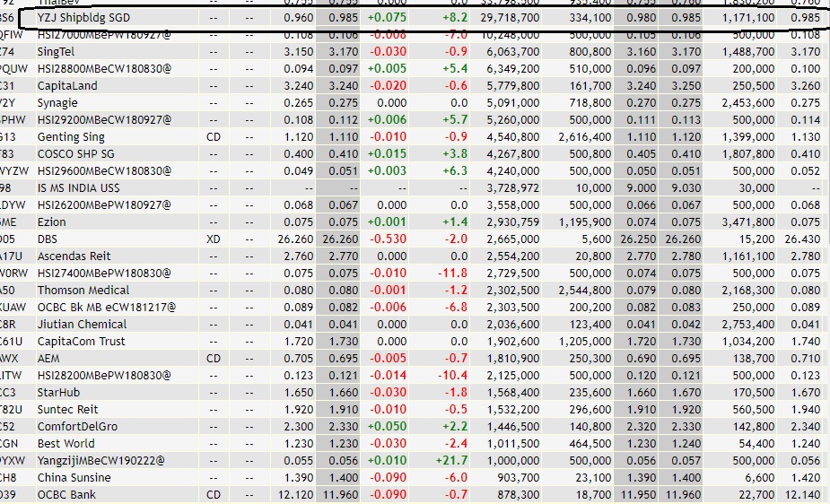Click Ascendas Reit volume 2,554,200

click(513, 256)
